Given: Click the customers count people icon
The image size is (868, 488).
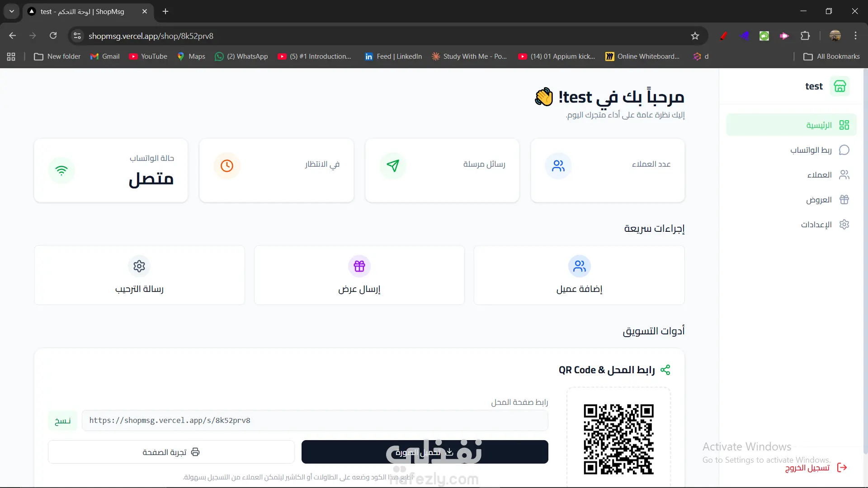Looking at the screenshot, I should tap(558, 166).
